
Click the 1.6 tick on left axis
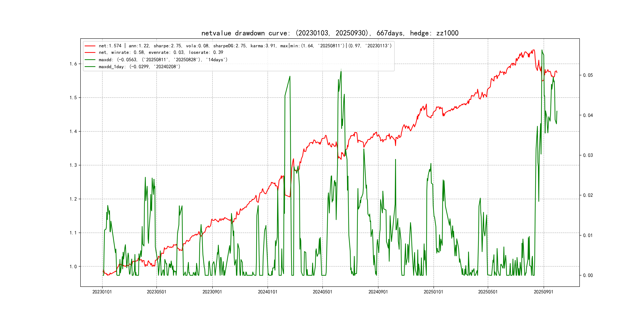click(73, 64)
